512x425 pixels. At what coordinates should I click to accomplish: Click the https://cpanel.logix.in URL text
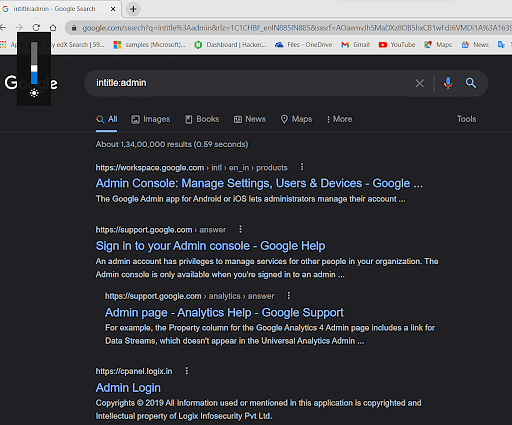[134, 371]
